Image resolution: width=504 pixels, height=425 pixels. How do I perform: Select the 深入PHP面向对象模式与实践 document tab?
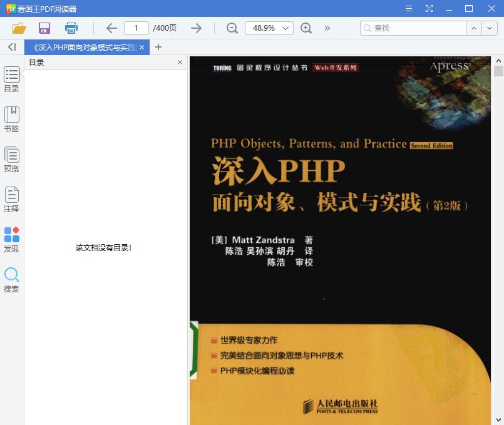click(83, 47)
